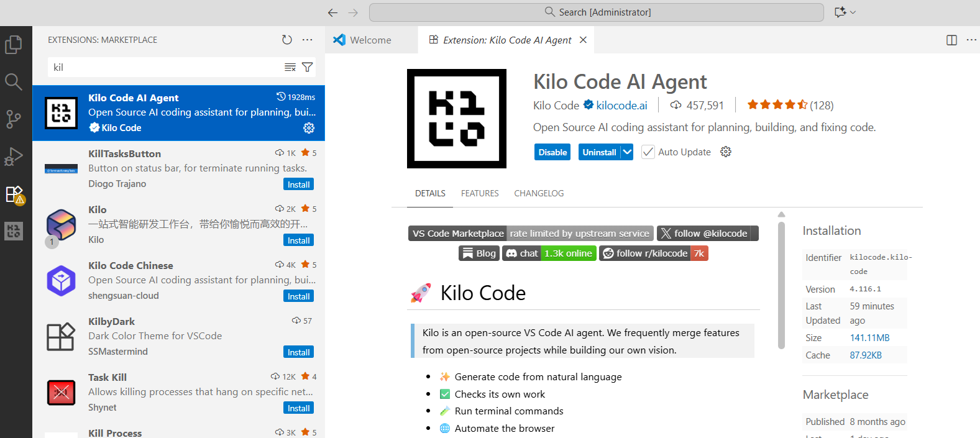Open the extensions filter menu
980x438 pixels.
pos(308,67)
